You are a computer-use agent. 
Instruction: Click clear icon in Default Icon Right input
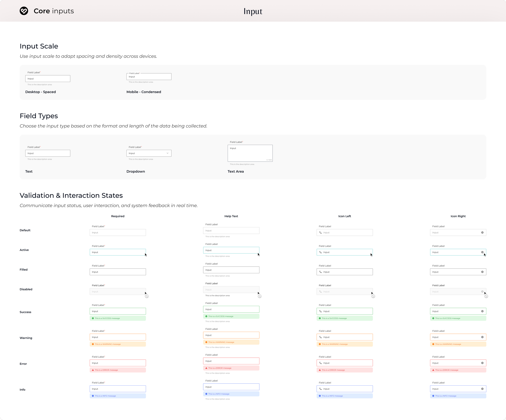(x=482, y=233)
